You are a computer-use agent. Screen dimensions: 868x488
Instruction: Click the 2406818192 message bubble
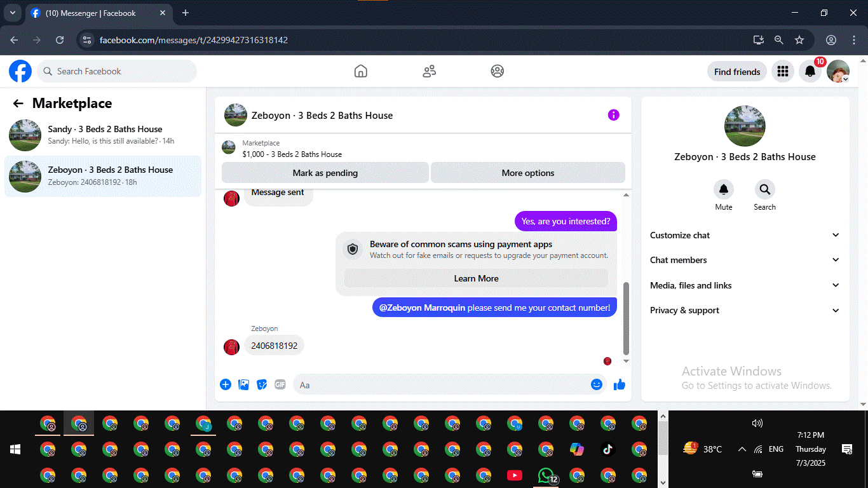[274, 346]
